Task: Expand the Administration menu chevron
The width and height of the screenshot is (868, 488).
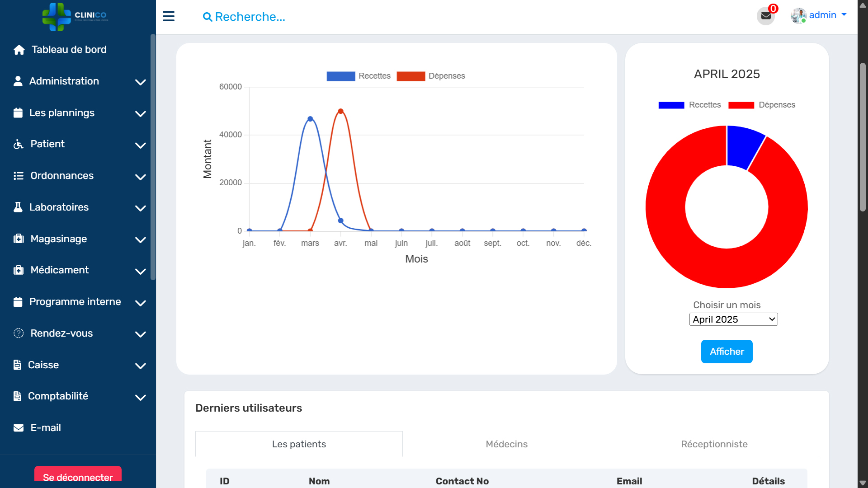Action: (141, 82)
